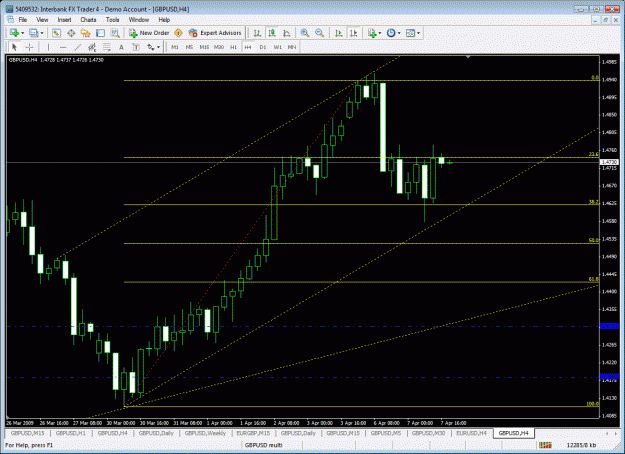The image size is (625, 454).
Task: Open the Charts menu
Action: click(x=88, y=20)
